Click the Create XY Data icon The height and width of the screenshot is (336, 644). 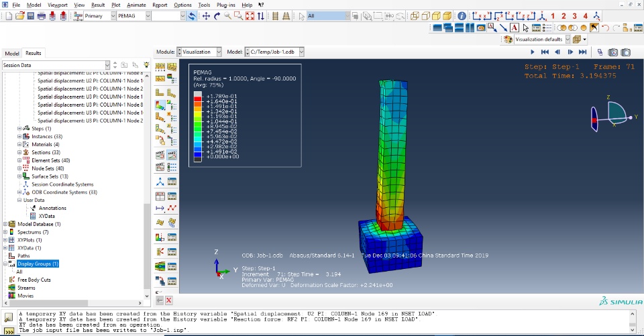tap(160, 196)
